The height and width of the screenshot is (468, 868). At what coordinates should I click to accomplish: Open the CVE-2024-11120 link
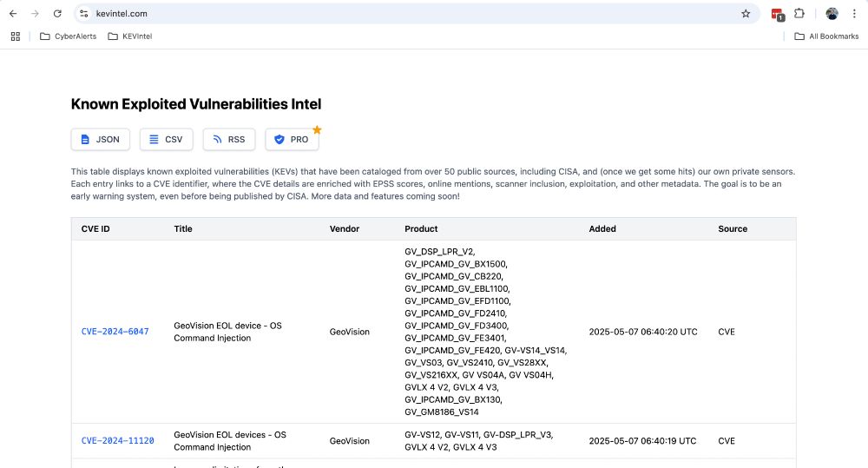coord(118,441)
